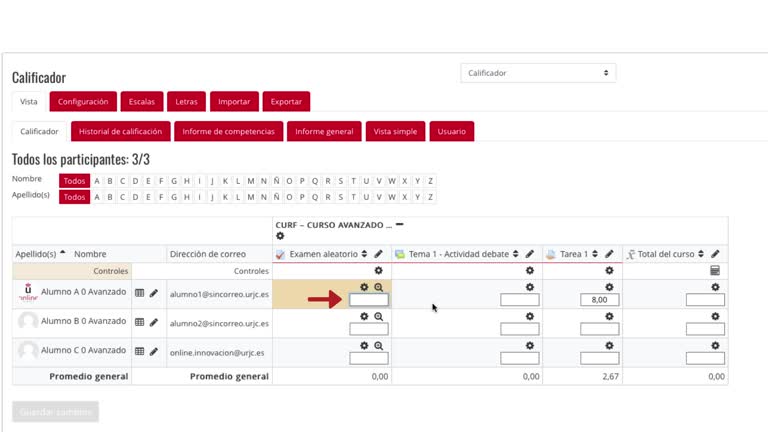The width and height of the screenshot is (768, 432).
Task: Edit Tarea 1 column with pencil icon
Action: (x=609, y=254)
